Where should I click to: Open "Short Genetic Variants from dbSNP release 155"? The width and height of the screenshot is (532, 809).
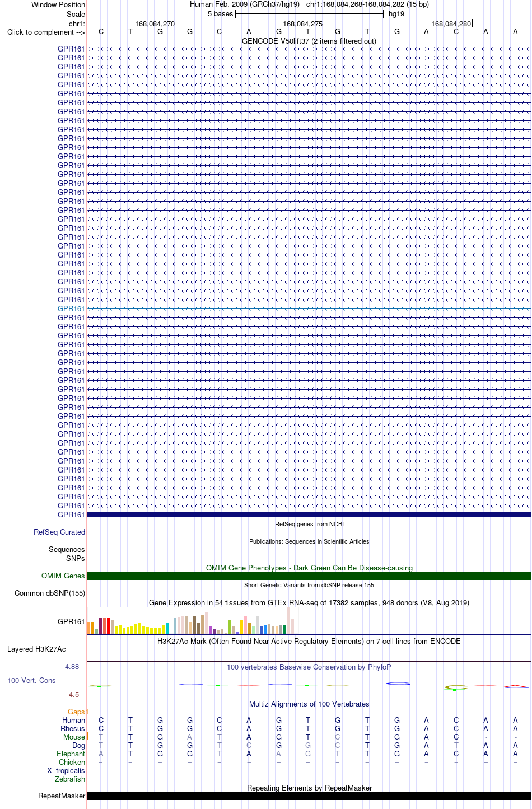(x=309, y=585)
